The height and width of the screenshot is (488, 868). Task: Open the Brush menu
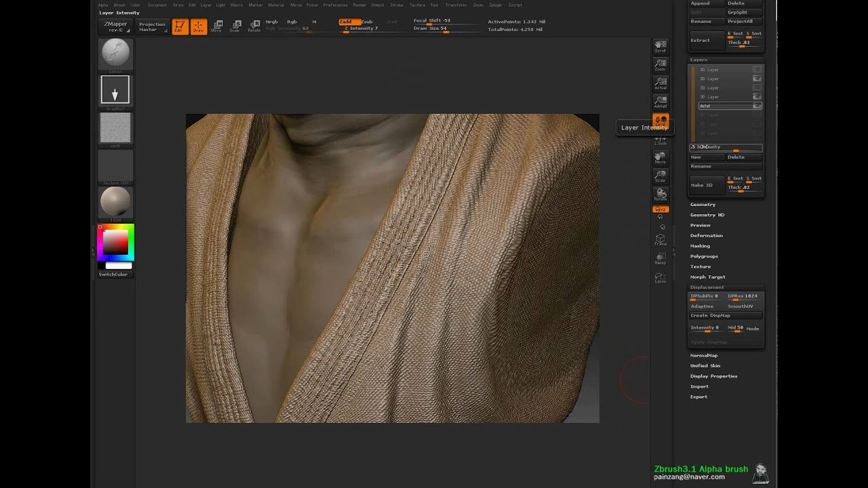(x=119, y=5)
